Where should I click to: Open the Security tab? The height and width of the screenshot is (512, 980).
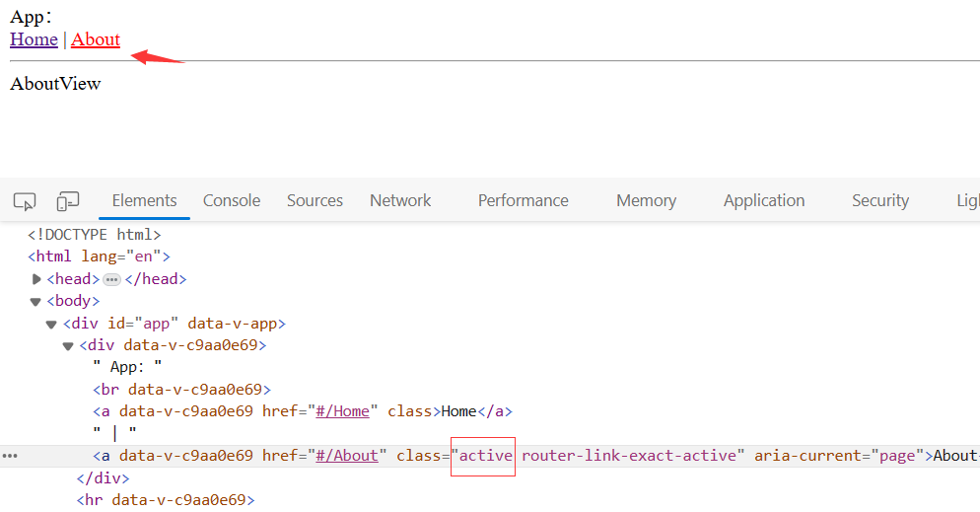[880, 200]
